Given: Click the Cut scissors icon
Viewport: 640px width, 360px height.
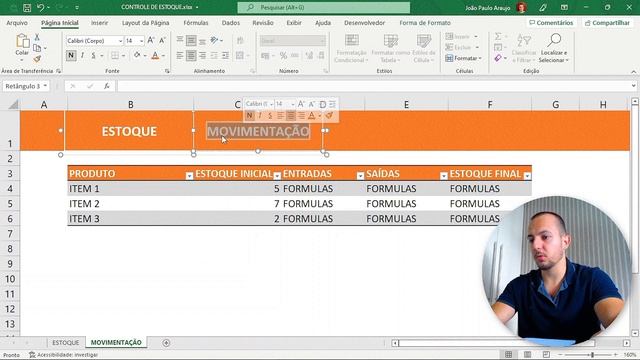Looking at the screenshot, I should tap(37, 37).
